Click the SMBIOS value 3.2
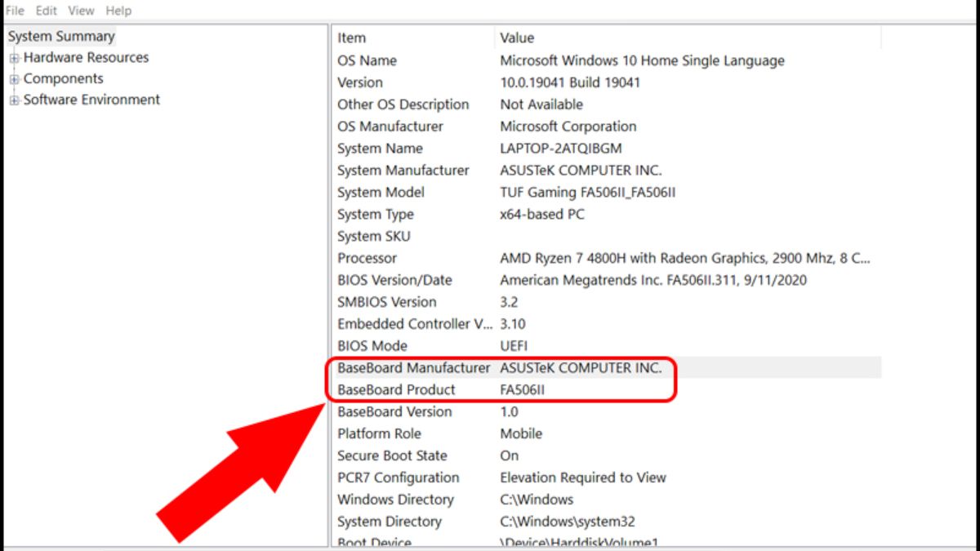This screenshot has height=551, width=980. [x=509, y=302]
